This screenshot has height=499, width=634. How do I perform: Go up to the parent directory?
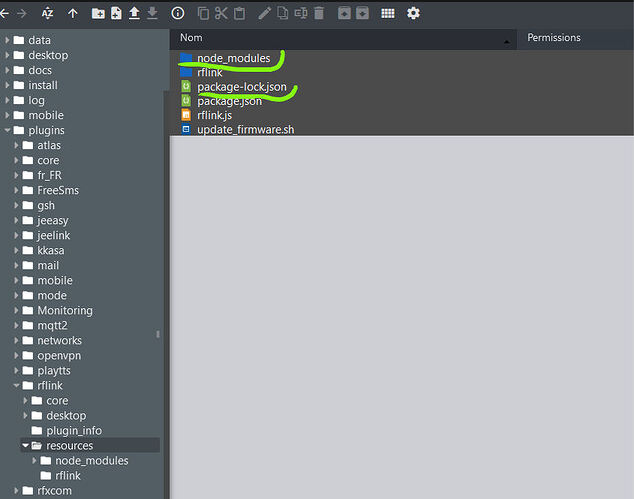pos(73,13)
